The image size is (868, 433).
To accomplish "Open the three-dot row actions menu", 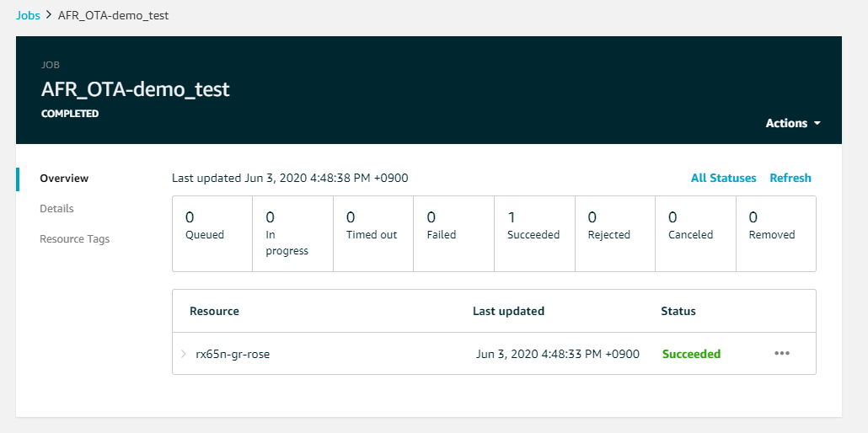I will click(x=781, y=354).
